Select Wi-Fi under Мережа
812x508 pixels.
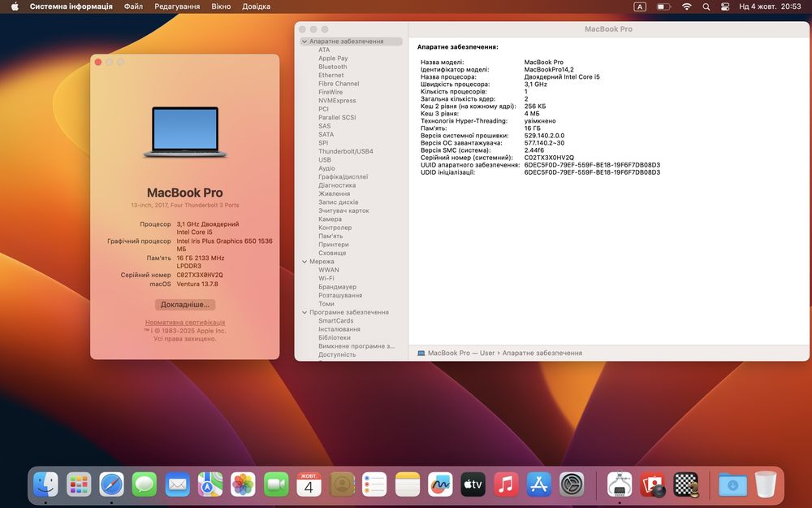326,278
